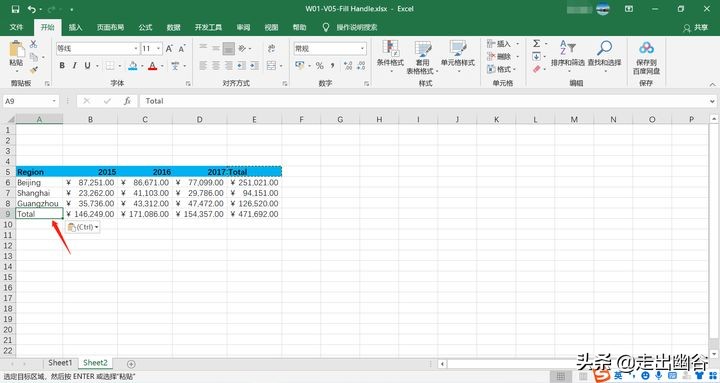
Task: Open 单元格样式 cell styles gallery
Action: (458, 56)
